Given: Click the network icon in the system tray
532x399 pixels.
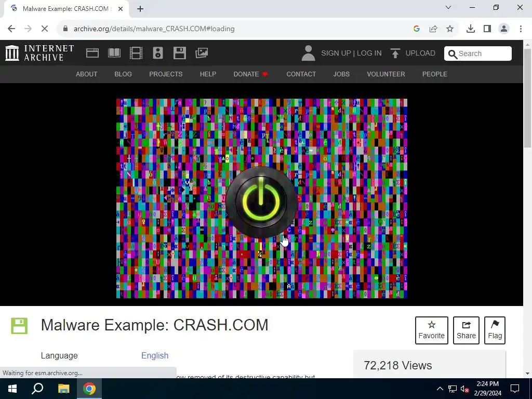Looking at the screenshot, I should point(453,389).
